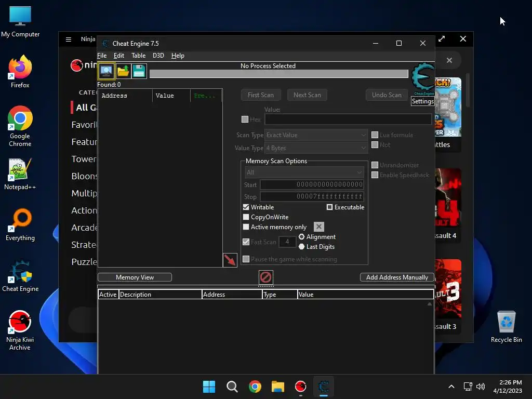Open Ninja Kiwi Archive desktop shortcut

(20, 330)
